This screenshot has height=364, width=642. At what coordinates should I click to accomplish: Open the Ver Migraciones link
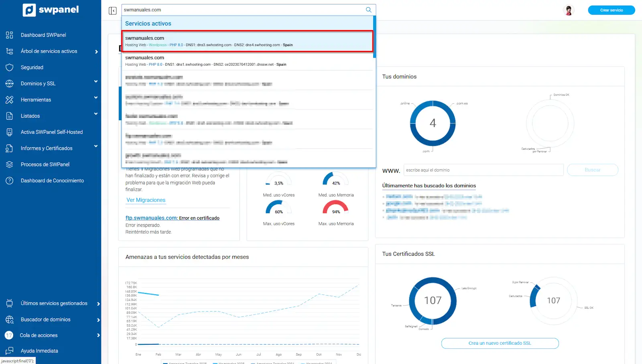click(146, 200)
